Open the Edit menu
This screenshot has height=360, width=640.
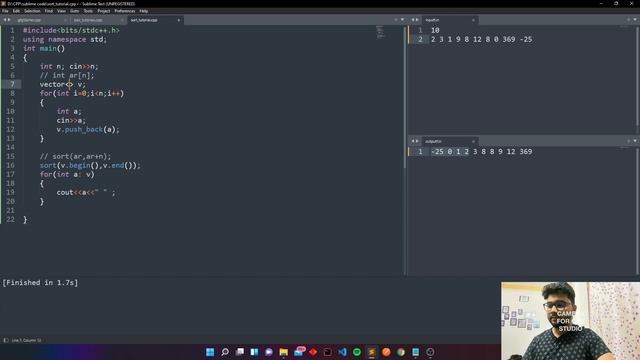coord(16,11)
